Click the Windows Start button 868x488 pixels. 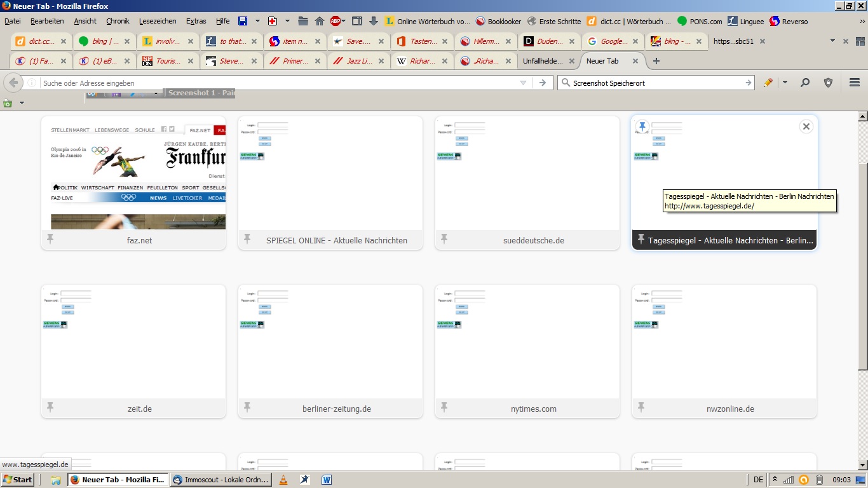(x=18, y=480)
